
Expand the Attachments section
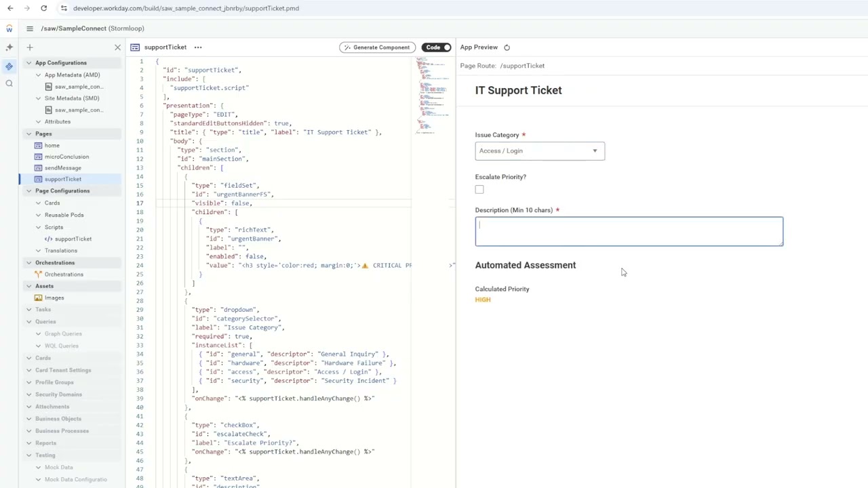click(x=29, y=407)
